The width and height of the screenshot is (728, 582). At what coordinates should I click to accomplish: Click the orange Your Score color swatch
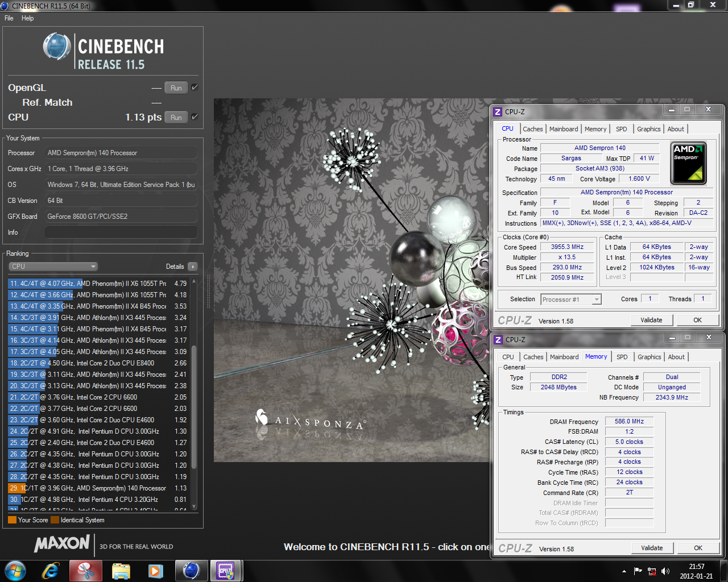[x=12, y=520]
